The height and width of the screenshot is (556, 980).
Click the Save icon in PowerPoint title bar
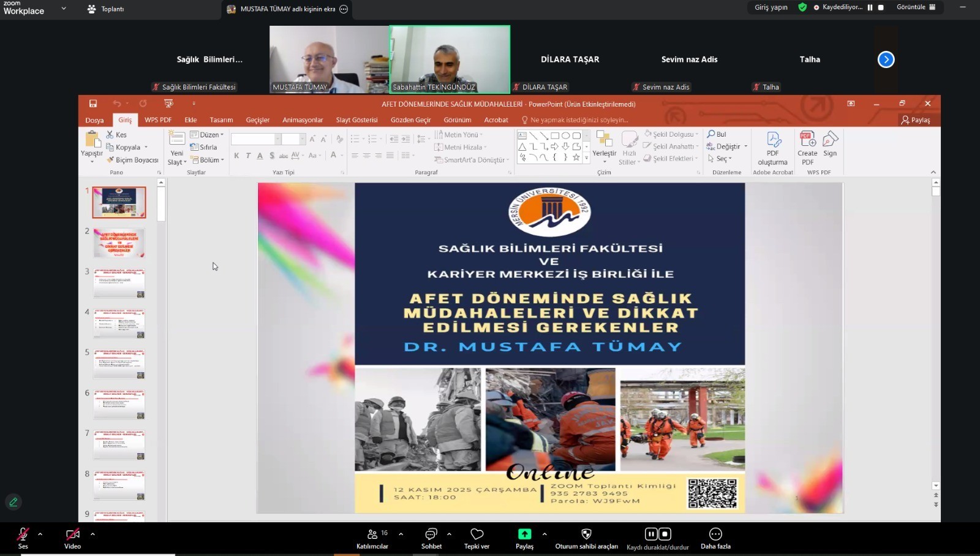click(93, 104)
